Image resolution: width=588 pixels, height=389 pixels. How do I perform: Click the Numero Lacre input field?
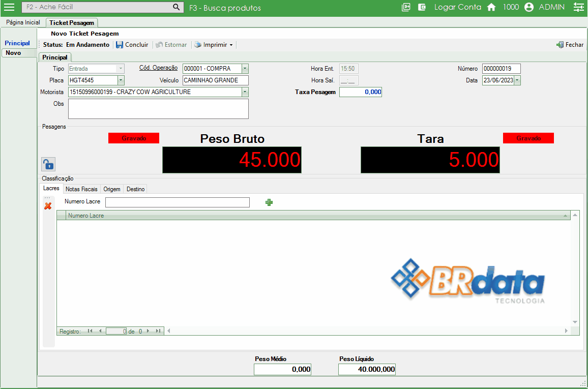(x=178, y=202)
